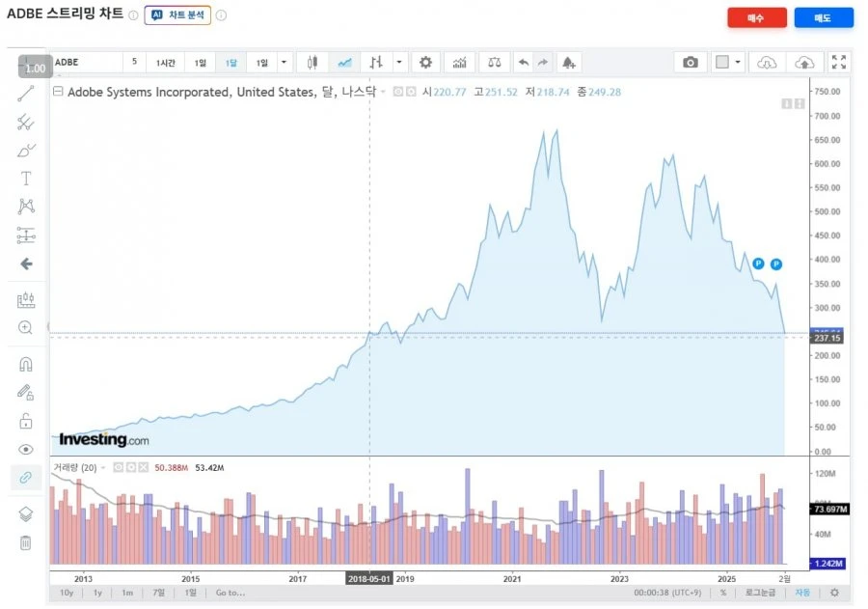The width and height of the screenshot is (868, 609).
Task: Move pane with top-right pane arrows
Action: [793, 103]
